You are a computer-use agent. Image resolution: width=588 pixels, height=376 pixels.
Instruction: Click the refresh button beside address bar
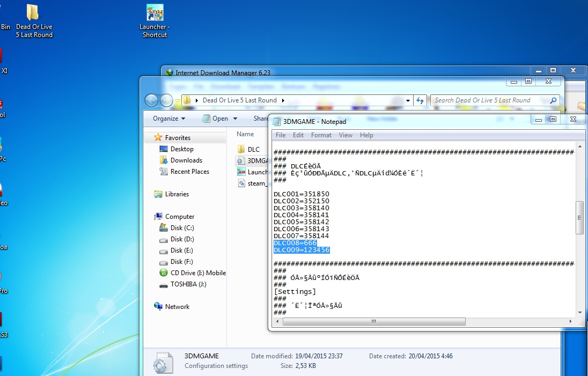click(x=421, y=100)
